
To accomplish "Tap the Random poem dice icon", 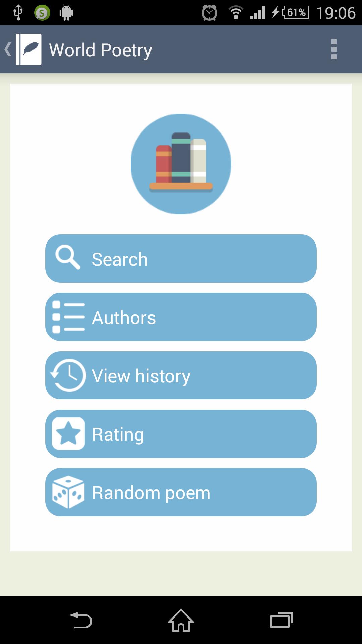I will coord(68,492).
